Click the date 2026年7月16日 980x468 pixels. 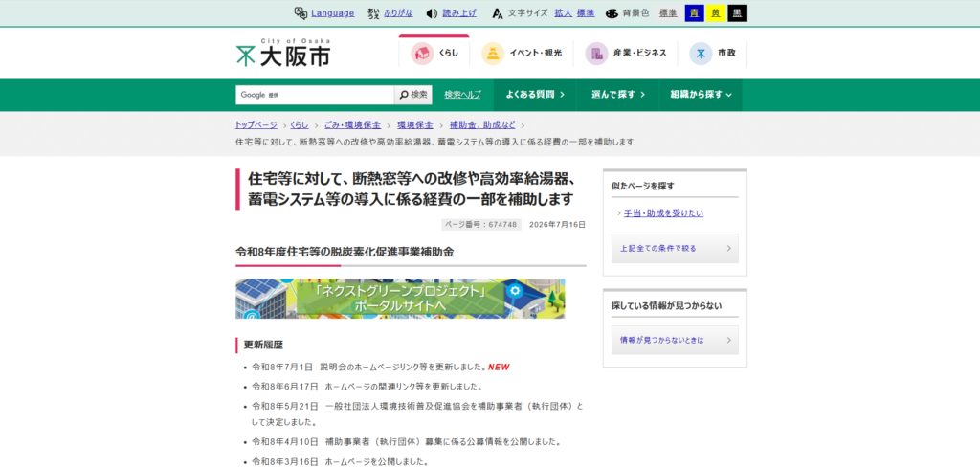558,225
